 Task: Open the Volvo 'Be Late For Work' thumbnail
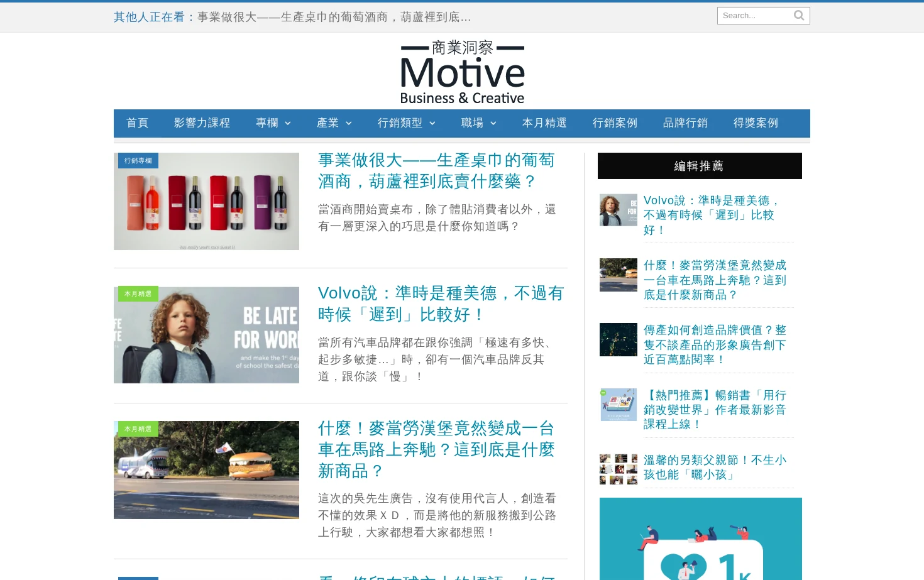(206, 335)
